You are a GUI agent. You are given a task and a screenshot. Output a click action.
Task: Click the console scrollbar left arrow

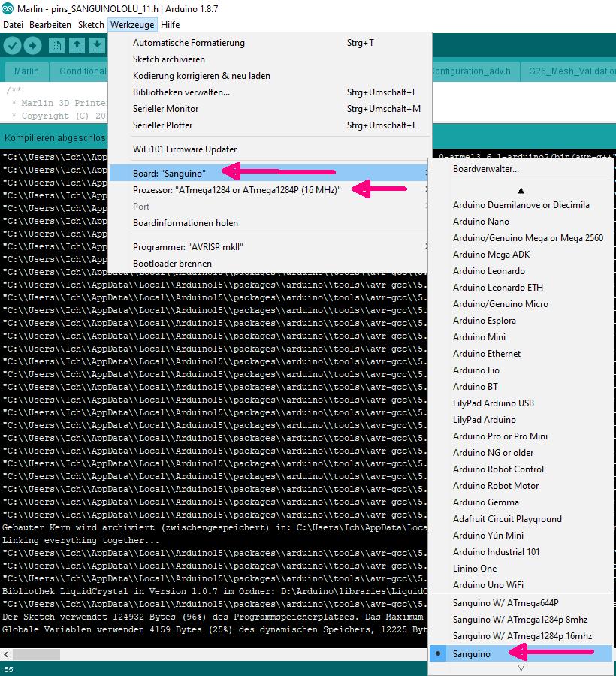(6, 654)
